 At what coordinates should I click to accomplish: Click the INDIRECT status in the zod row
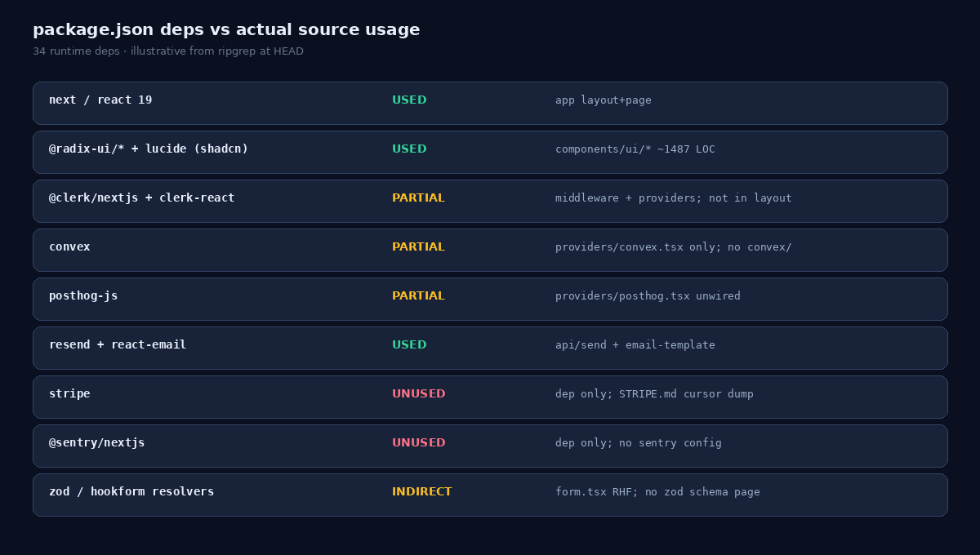422,492
